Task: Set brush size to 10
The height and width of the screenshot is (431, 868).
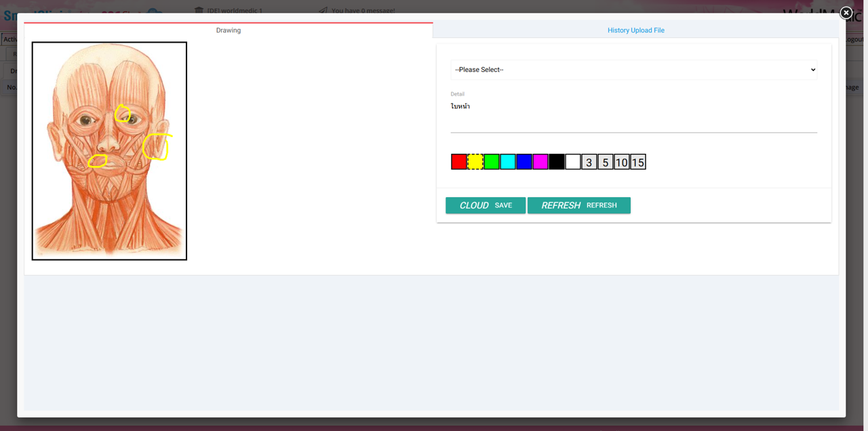Action: (622, 162)
